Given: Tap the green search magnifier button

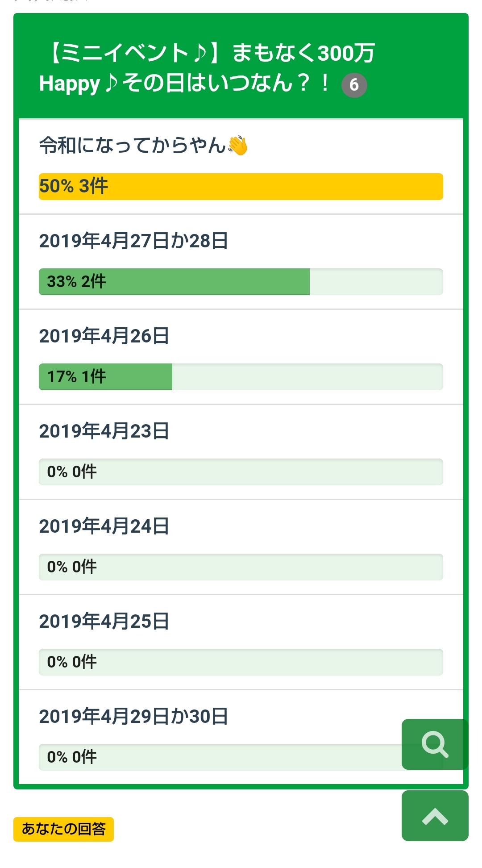Looking at the screenshot, I should 435,744.
